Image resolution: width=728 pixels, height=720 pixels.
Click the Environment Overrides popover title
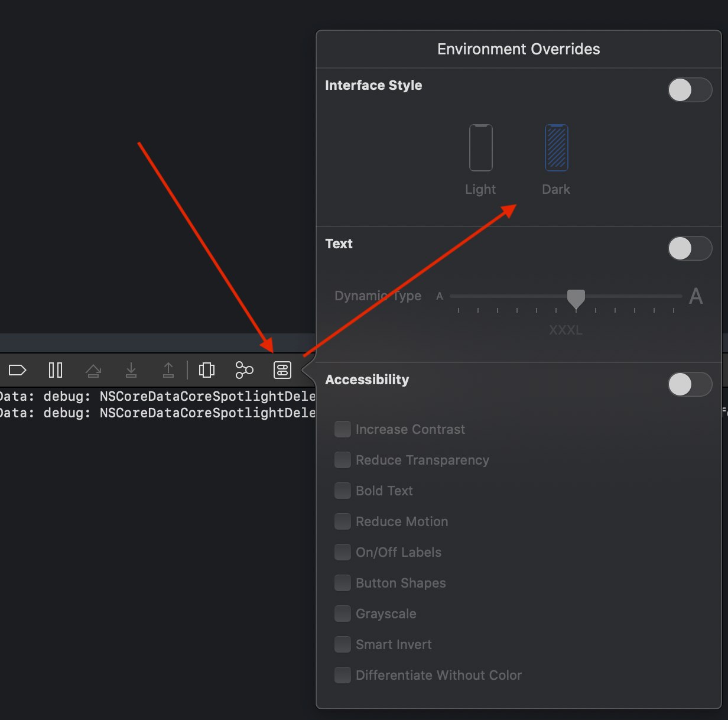click(x=519, y=49)
